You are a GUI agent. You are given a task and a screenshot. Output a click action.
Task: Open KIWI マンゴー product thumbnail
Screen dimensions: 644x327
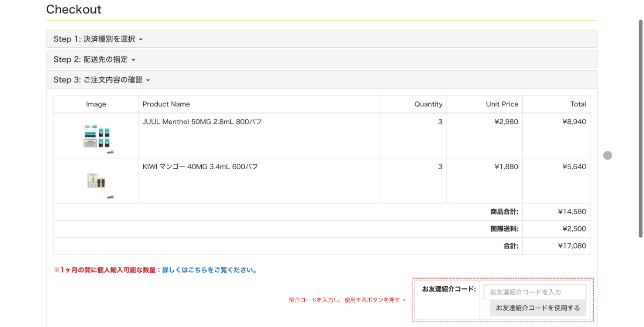point(97,180)
